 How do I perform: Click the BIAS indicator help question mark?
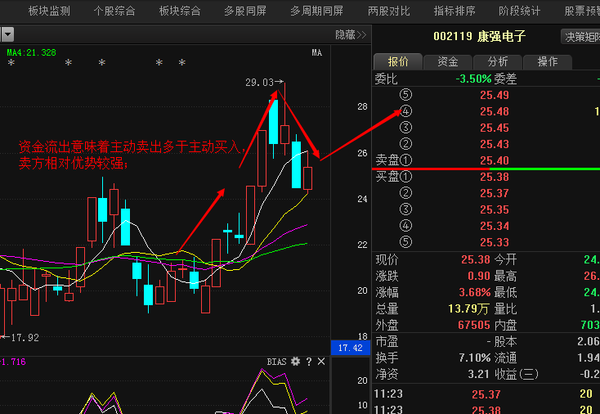(308, 360)
